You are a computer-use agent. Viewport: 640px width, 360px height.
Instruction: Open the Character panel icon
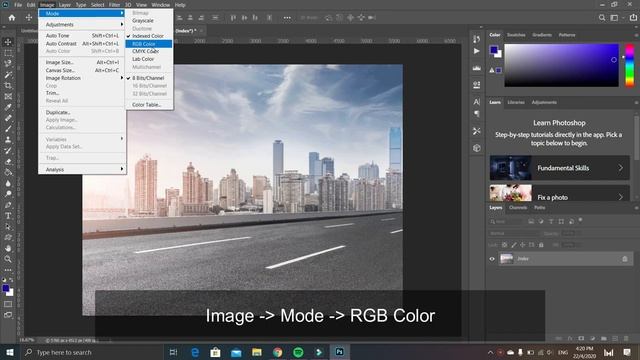click(476, 102)
